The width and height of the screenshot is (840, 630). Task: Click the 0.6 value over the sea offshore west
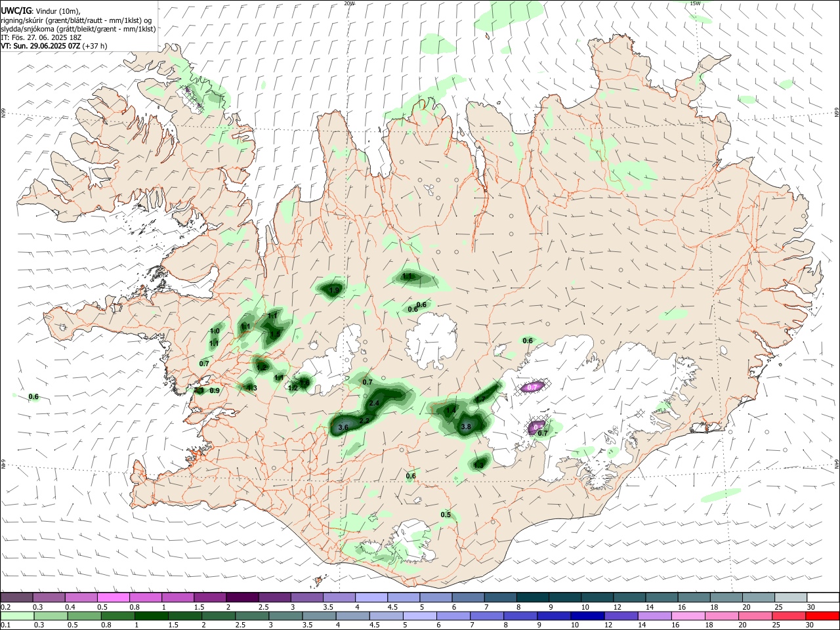34,396
